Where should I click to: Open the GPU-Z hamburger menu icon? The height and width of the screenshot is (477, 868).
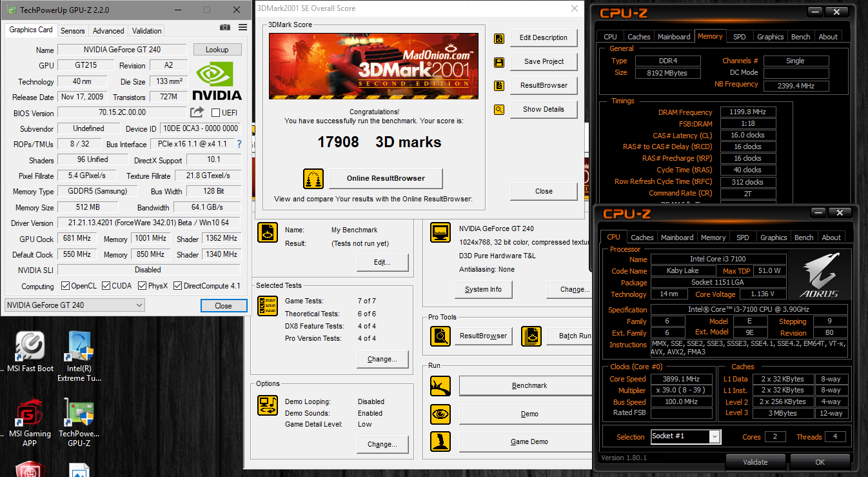tap(242, 27)
